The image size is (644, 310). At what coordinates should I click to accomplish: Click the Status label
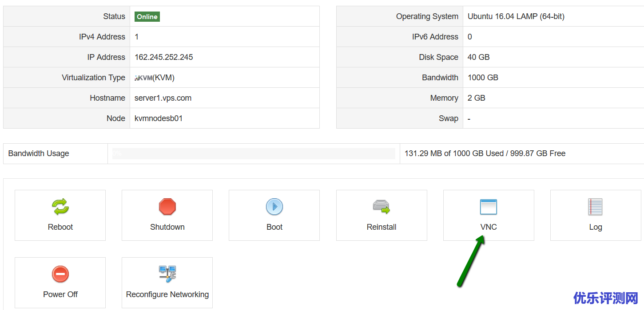coord(114,16)
